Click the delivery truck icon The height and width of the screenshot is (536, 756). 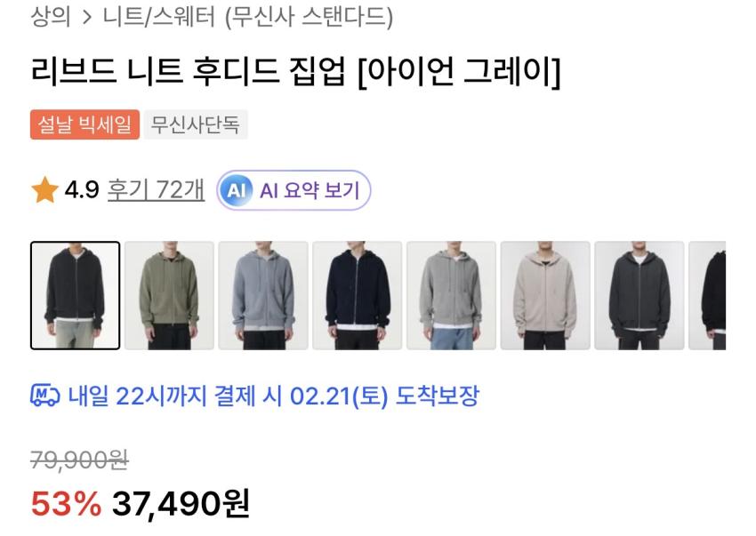click(x=44, y=396)
